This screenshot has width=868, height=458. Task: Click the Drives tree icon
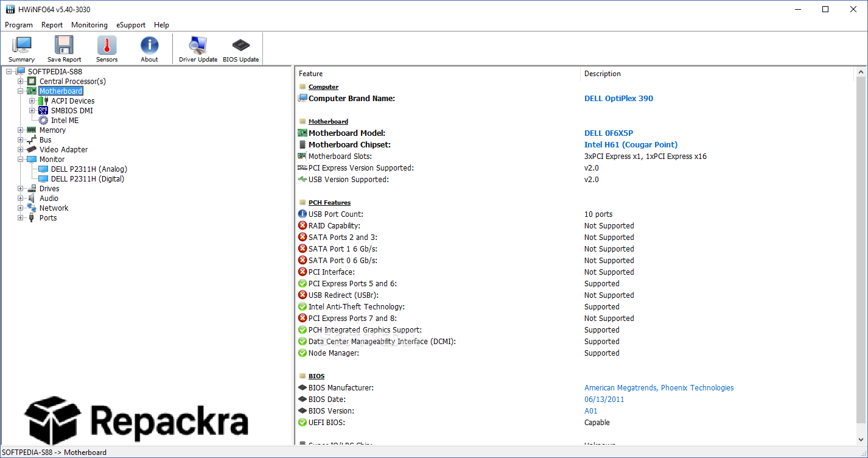tap(32, 189)
